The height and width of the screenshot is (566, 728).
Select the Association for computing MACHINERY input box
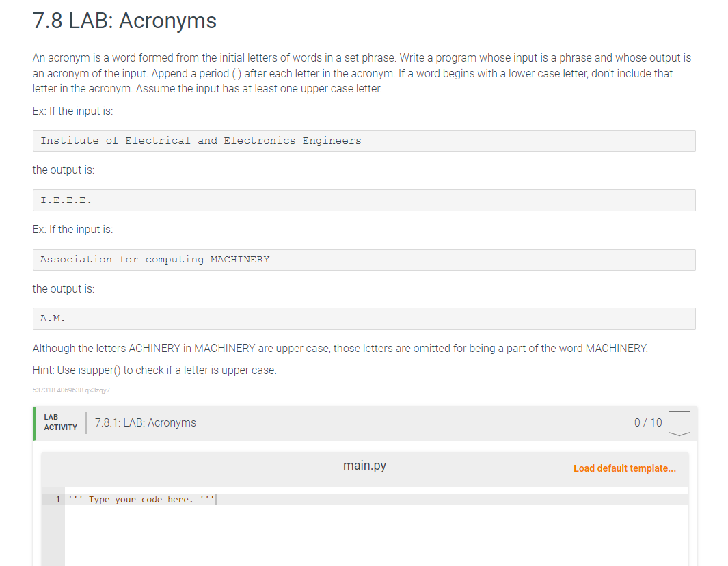click(x=364, y=259)
